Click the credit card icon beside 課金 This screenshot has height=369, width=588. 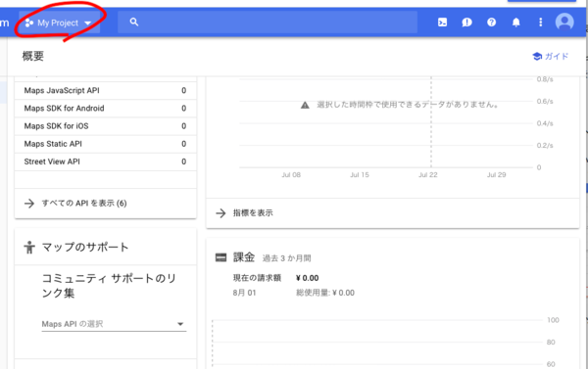[220, 257]
